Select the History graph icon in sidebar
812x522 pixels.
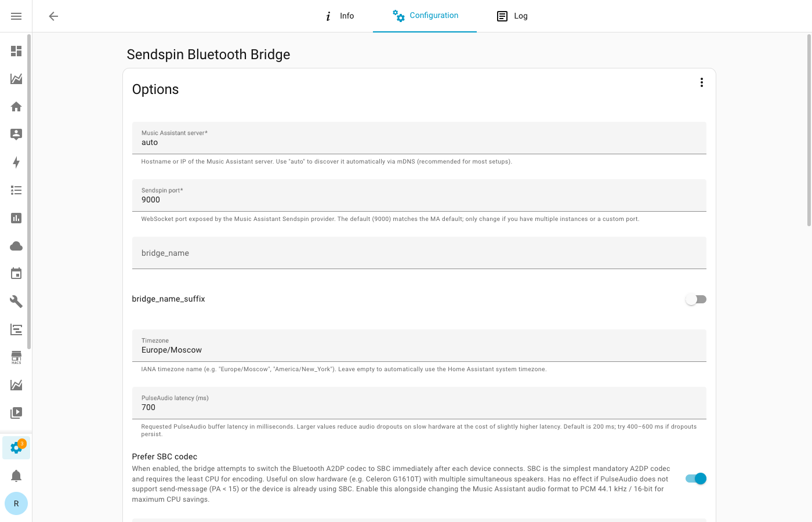click(16, 78)
